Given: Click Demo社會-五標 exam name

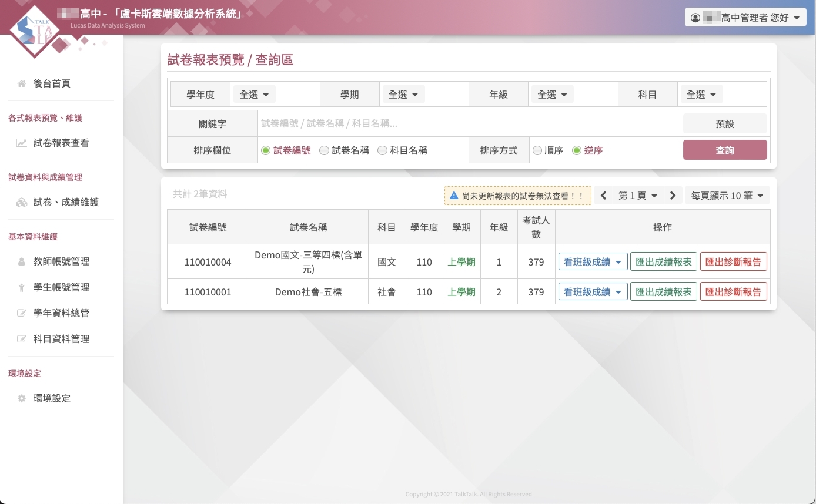Looking at the screenshot, I should coord(309,292).
